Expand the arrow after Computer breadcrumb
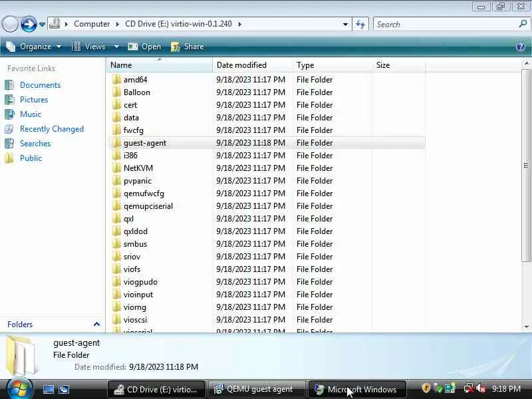Viewport: 532px width, 399px height. coord(118,24)
